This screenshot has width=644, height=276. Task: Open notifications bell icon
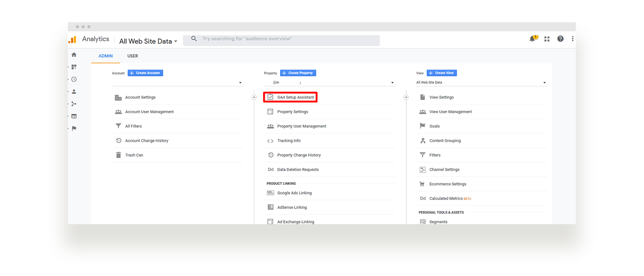click(x=533, y=38)
